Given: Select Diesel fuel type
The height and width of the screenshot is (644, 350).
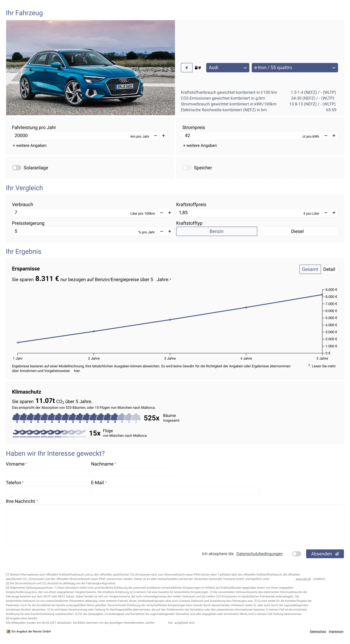Looking at the screenshot, I should (x=297, y=231).
